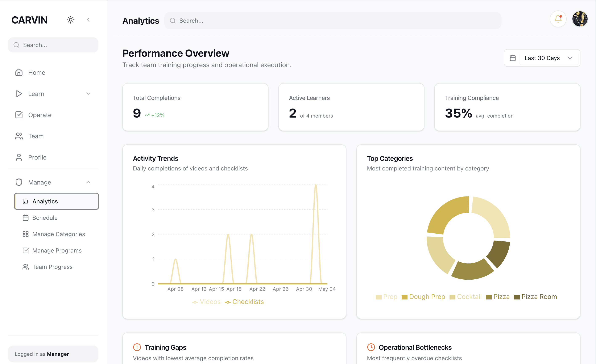596x364 pixels.
Task: Toggle Pizza Room category in legend
Action: [535, 297]
